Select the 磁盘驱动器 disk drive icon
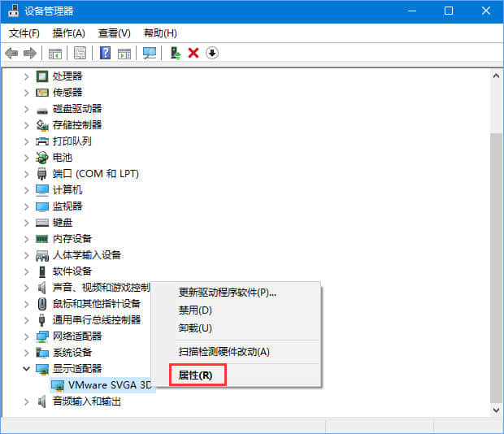 (42, 111)
